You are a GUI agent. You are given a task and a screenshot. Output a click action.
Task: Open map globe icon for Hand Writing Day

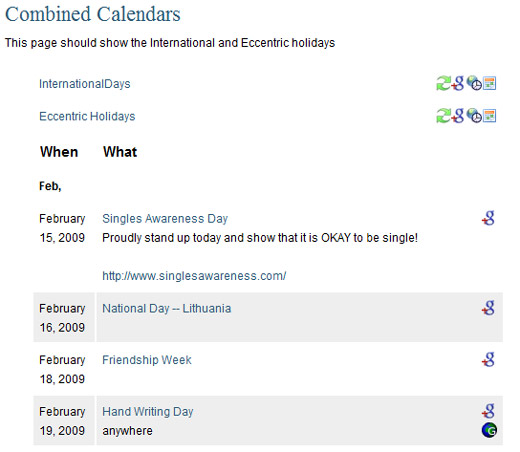[489, 430]
